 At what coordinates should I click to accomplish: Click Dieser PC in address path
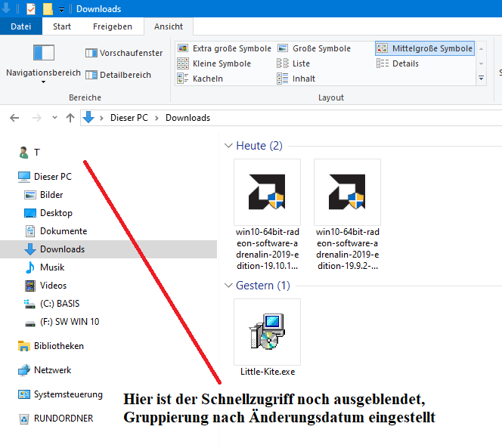(x=129, y=118)
